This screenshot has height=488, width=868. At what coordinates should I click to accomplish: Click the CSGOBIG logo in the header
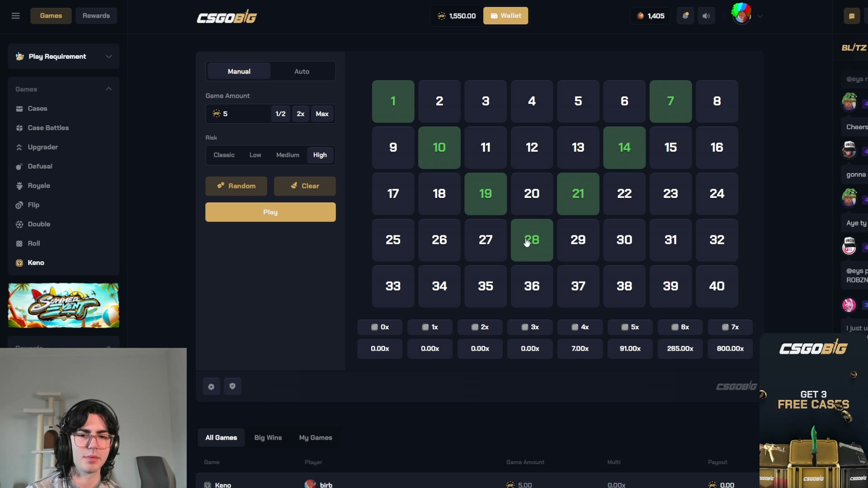coord(226,17)
